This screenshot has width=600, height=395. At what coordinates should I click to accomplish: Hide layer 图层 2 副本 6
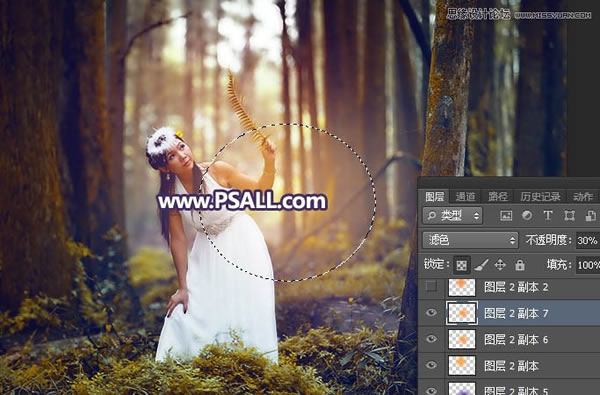tap(431, 339)
